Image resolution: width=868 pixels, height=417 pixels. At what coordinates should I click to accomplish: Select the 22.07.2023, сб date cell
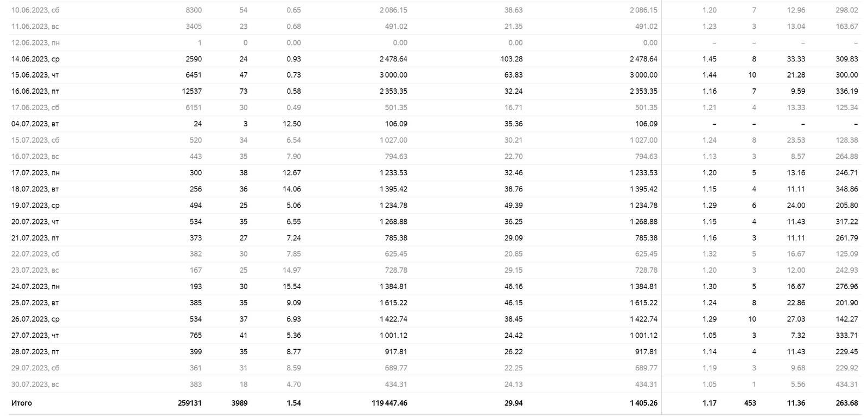point(35,254)
